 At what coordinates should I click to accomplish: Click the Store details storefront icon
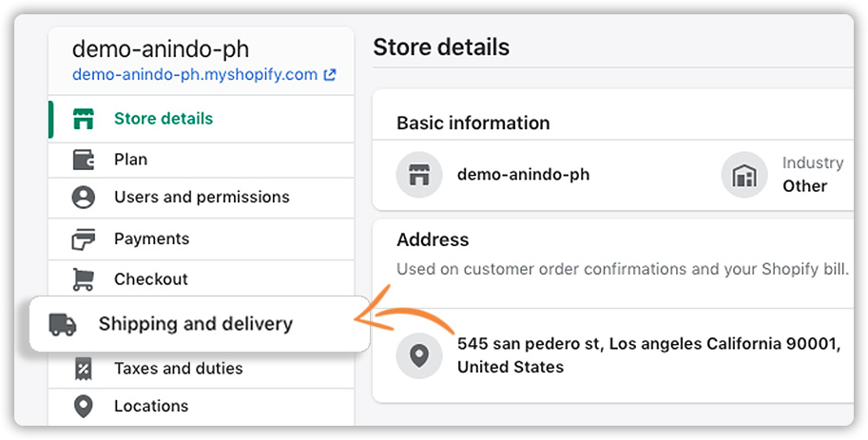[x=84, y=119]
